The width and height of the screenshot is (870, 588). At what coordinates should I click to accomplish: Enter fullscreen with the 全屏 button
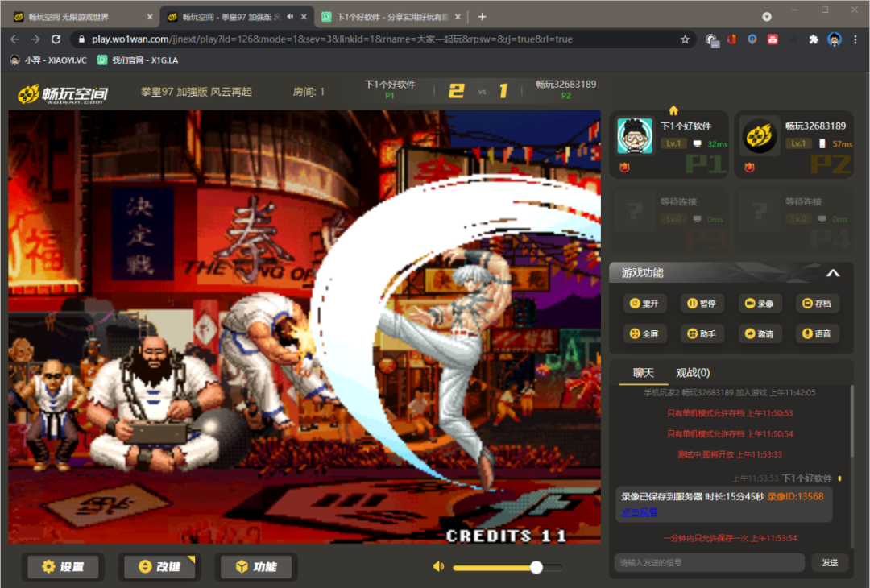(x=644, y=333)
